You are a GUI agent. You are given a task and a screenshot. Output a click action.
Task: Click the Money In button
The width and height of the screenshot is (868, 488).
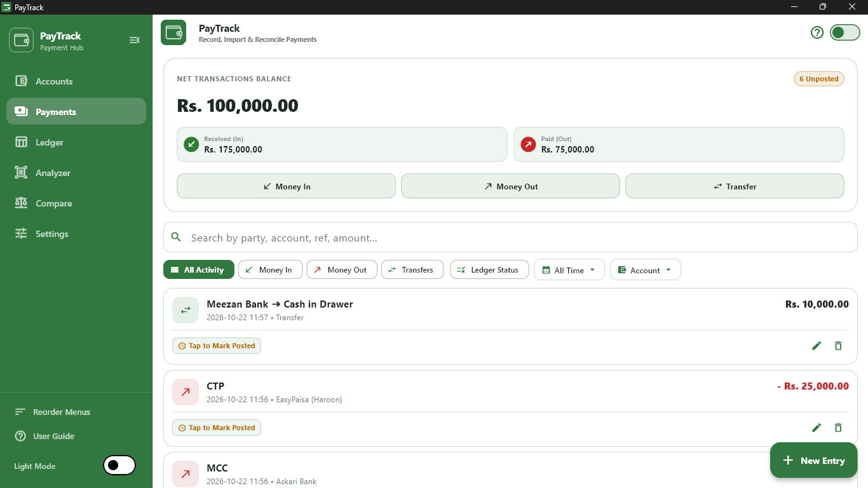(286, 186)
